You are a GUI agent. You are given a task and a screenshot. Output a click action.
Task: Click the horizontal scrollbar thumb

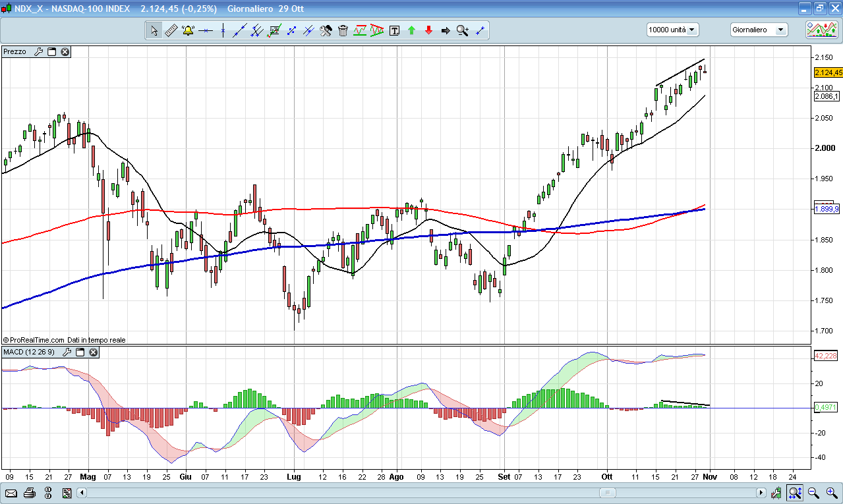click(x=607, y=493)
